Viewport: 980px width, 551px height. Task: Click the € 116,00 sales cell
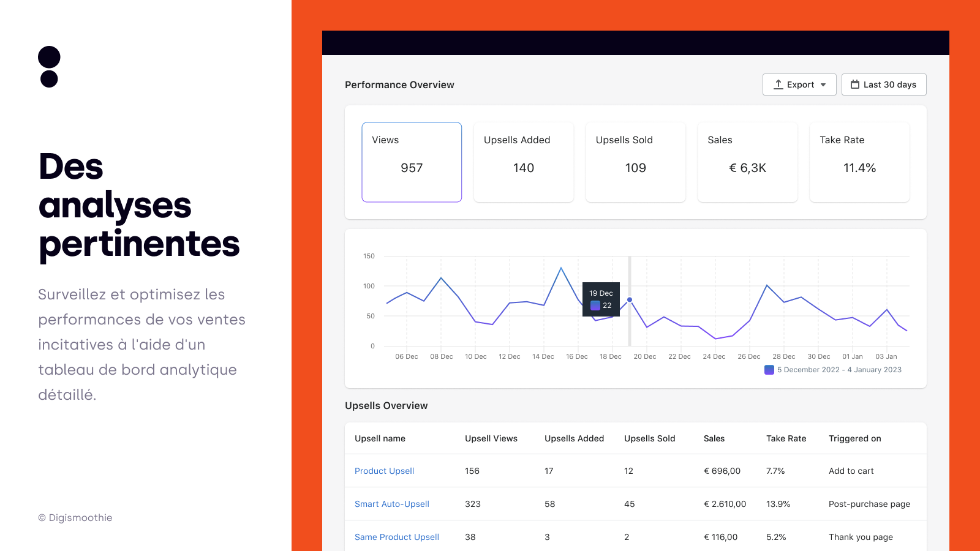tap(721, 537)
